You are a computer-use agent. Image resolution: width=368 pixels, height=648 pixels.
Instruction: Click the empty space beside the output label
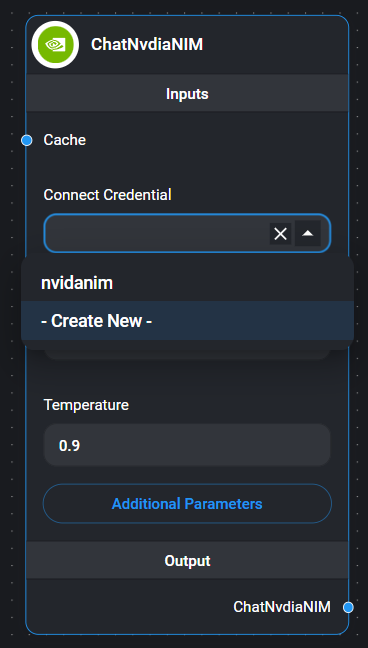click(128, 607)
